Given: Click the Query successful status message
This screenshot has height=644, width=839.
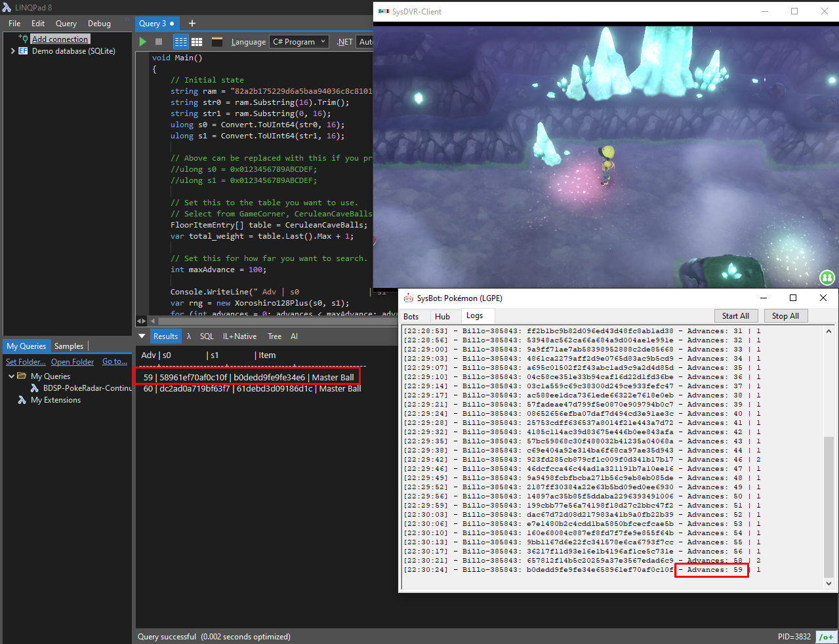Looking at the screenshot, I should [x=214, y=637].
